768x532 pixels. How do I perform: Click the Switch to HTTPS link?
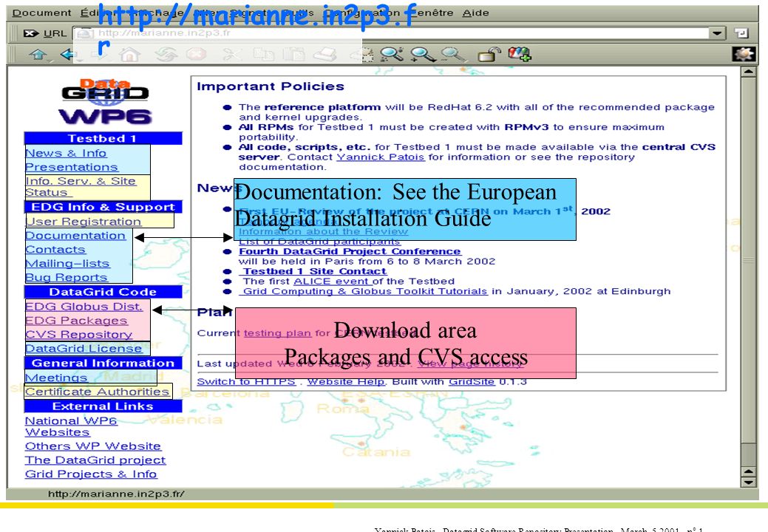coord(246,382)
